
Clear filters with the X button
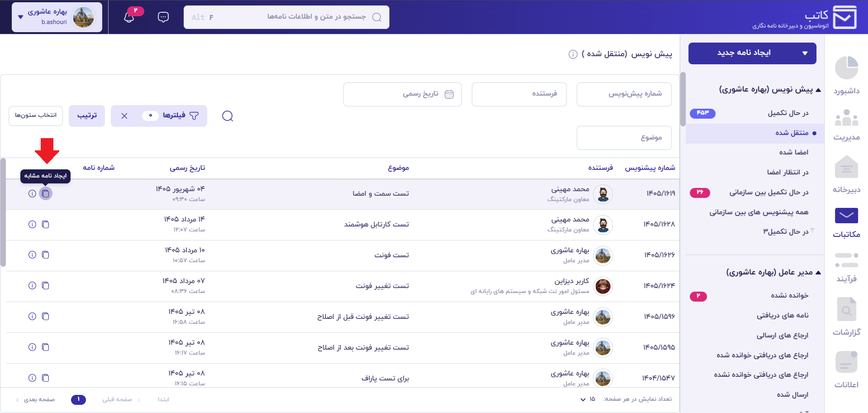point(124,116)
